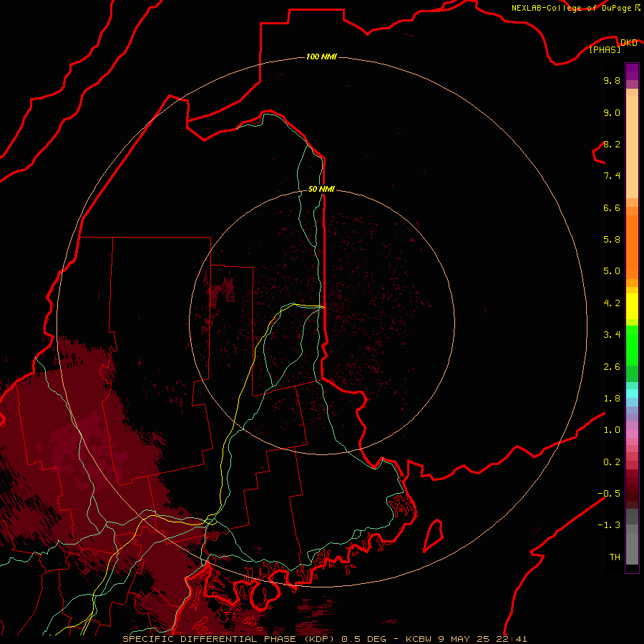The image size is (644, 644).
Task: Click the 9.0 value on the scale
Action: tap(612, 112)
